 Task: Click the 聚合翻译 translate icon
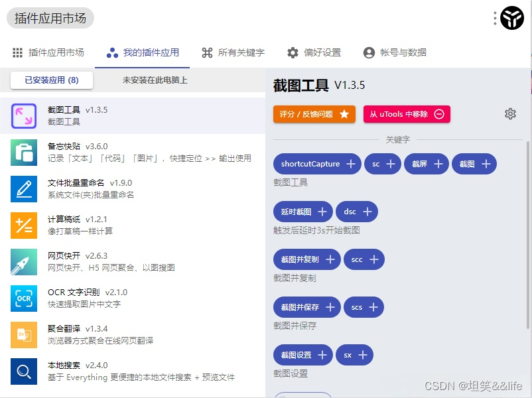pyautogui.click(x=24, y=335)
